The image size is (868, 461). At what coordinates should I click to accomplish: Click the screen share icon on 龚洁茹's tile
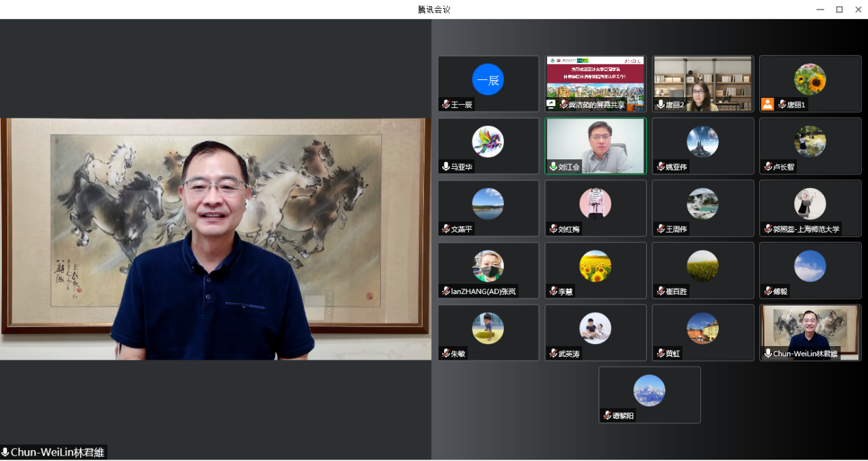point(551,105)
